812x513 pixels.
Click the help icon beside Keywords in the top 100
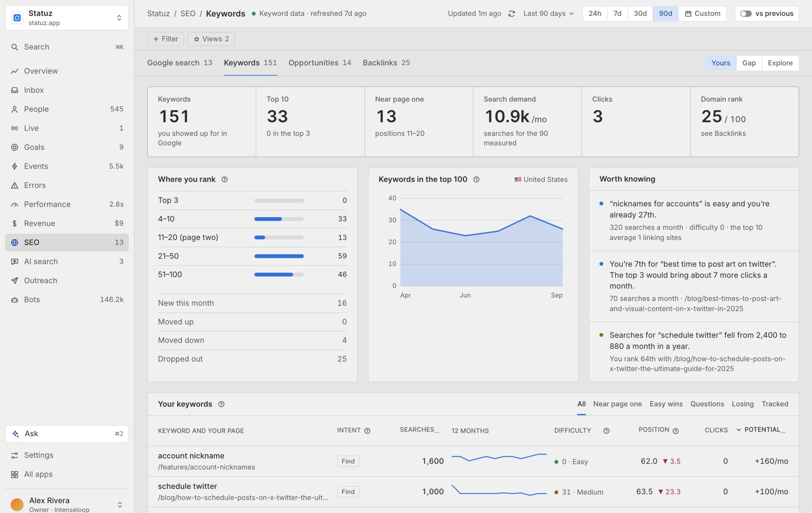[476, 179]
